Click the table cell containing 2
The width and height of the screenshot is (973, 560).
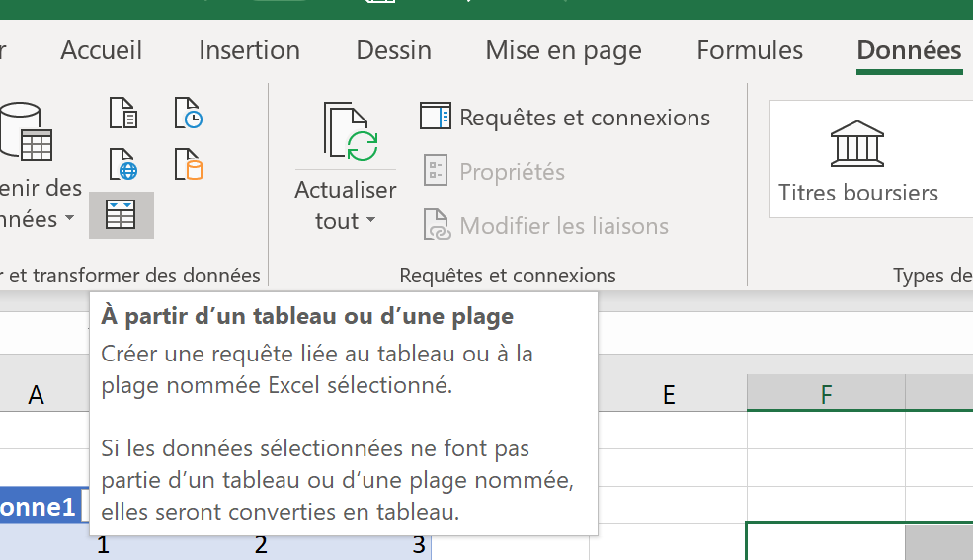pyautogui.click(x=261, y=544)
